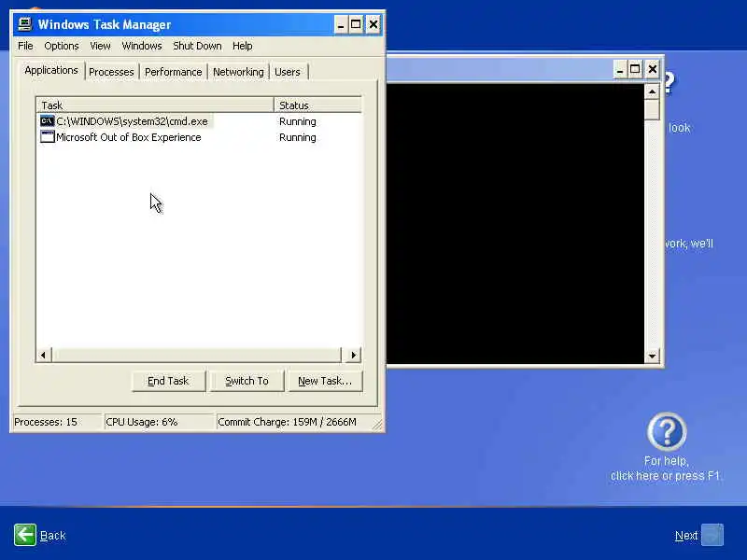
Task: Click the Running status of Out of Box Experience
Action: coord(298,137)
